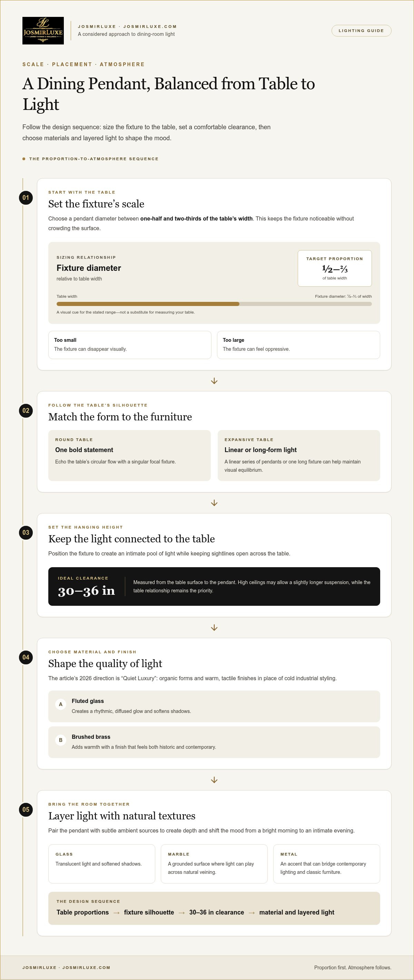Open the Expansive Table linear light card
The image size is (414, 980).
point(299,456)
